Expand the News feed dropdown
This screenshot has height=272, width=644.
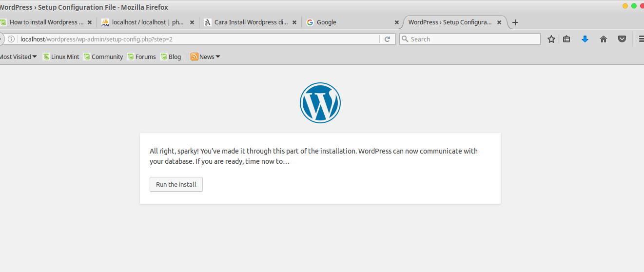tap(205, 57)
